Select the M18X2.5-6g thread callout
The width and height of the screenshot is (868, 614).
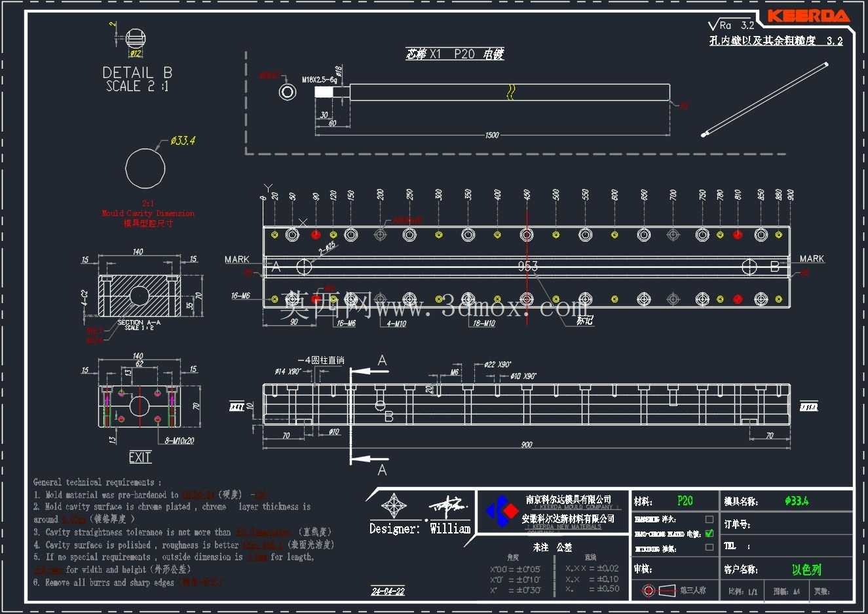(319, 79)
